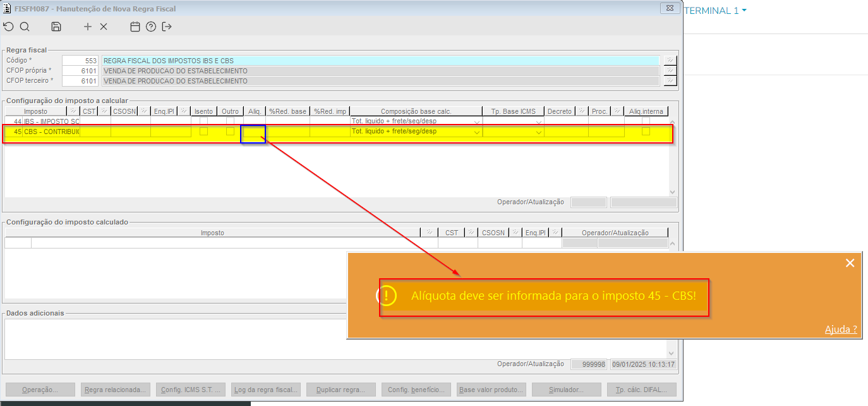The image size is (868, 406).
Task: Click the undo/refresh arrow toolbar icon
Action: click(x=8, y=27)
